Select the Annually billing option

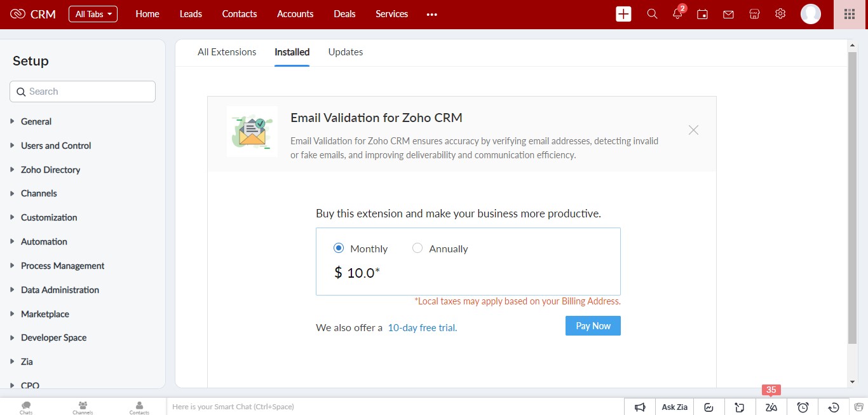tap(417, 248)
